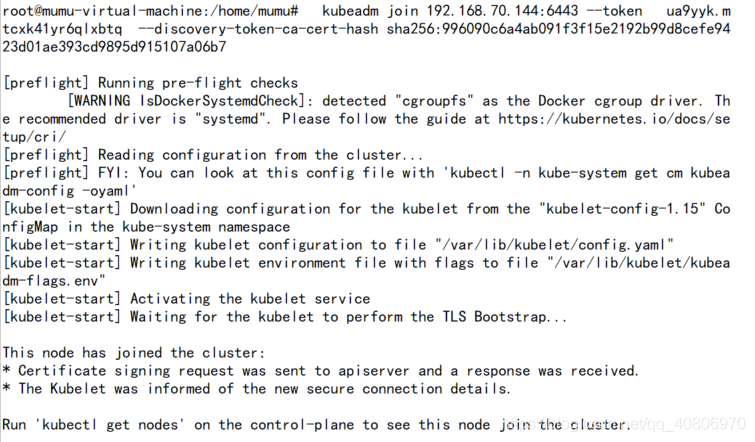Click the 'Running pre-flight checks' line
The image size is (755, 442).
[x=150, y=83]
